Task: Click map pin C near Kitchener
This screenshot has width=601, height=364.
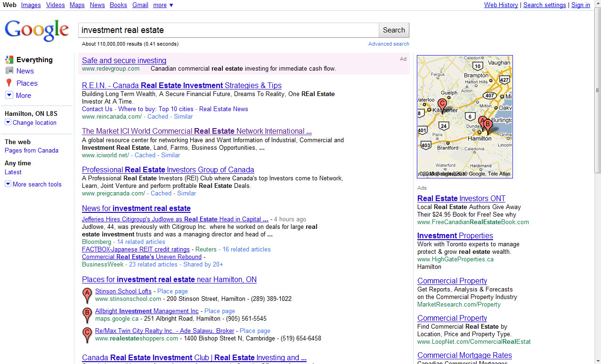Action: point(442,105)
